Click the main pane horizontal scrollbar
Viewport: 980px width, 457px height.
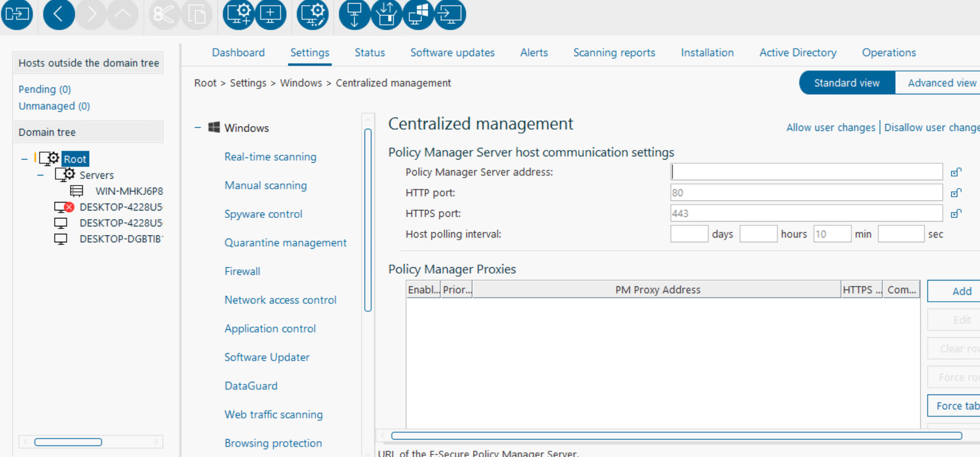[x=676, y=435]
